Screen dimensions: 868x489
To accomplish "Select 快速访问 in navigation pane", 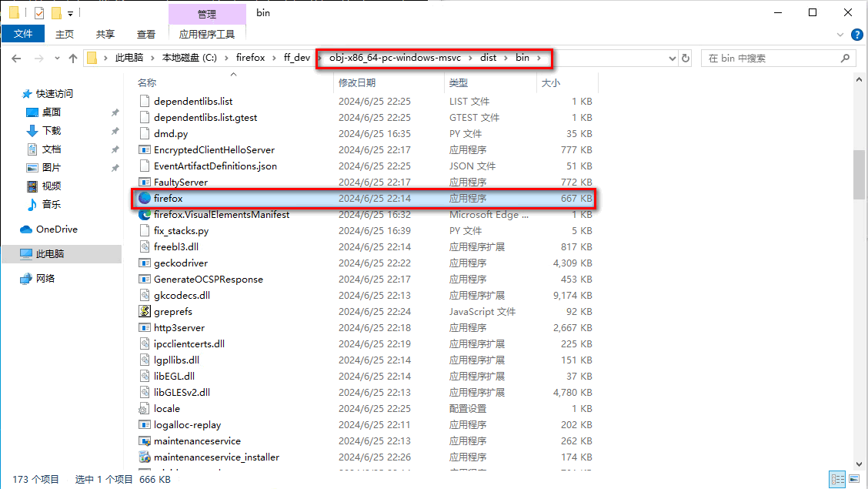I will click(x=54, y=94).
